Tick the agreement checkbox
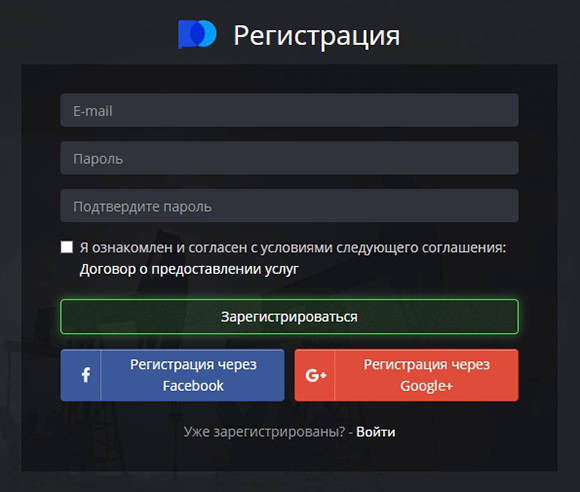Screen dimensions: 580x492 (x=67, y=247)
